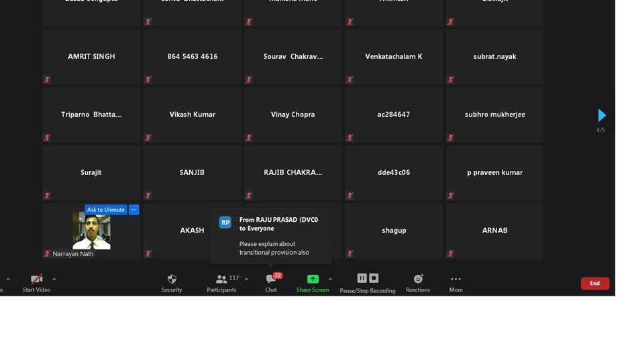Viewport: 644px width, 362px height.
Task: Open the Chat with 22 unread messages
Action: point(270,279)
